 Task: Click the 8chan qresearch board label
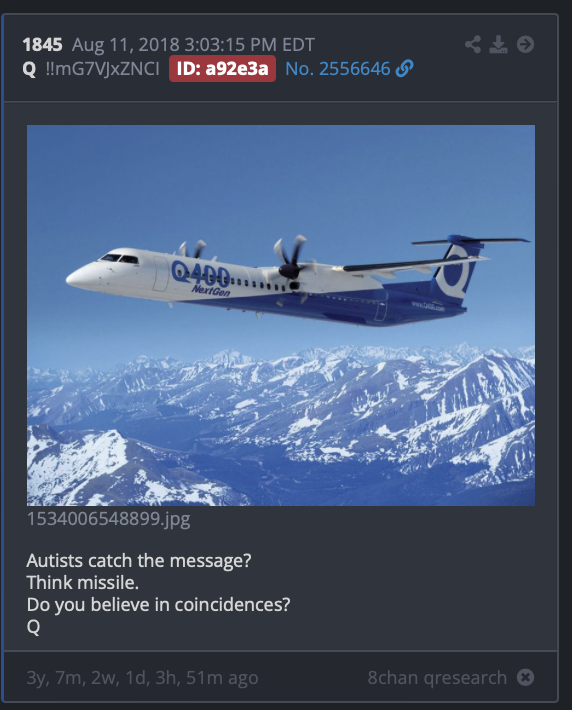coord(437,678)
